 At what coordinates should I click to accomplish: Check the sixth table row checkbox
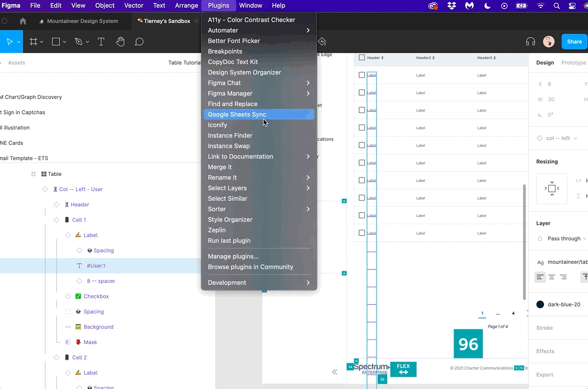[x=362, y=162]
